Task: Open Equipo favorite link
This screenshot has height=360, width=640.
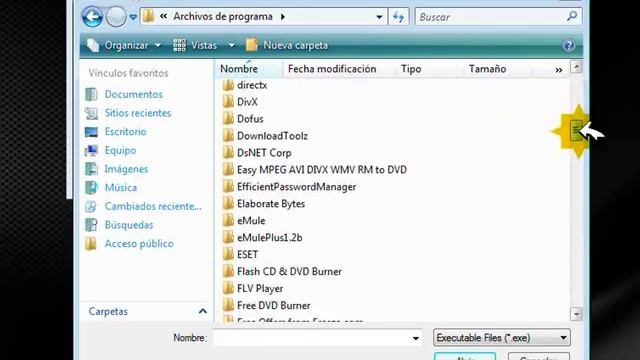Action: [x=120, y=150]
